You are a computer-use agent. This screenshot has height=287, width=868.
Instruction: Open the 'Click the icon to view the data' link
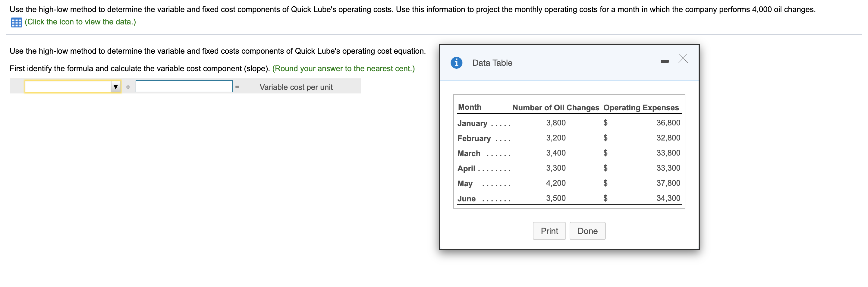tap(80, 22)
